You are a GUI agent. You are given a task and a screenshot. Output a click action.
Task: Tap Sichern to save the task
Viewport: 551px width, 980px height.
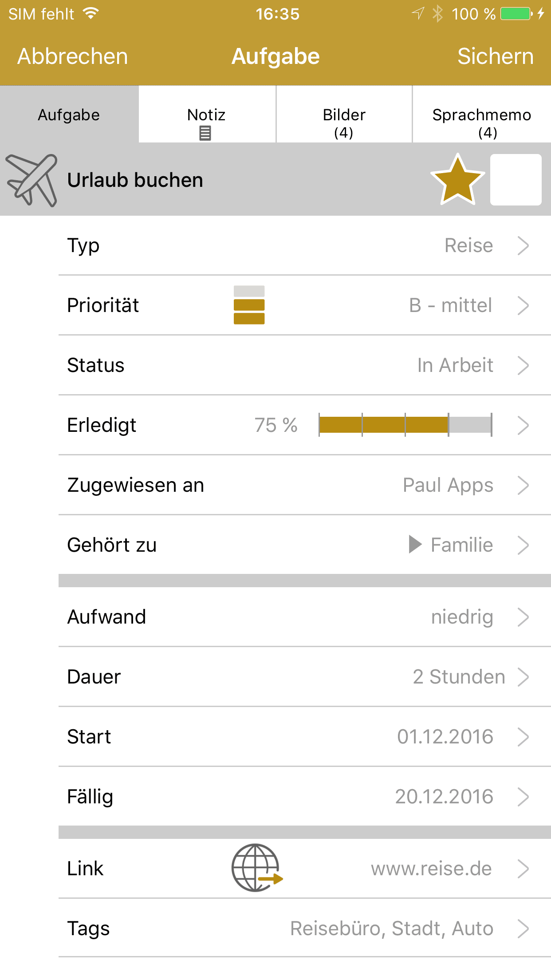495,56
